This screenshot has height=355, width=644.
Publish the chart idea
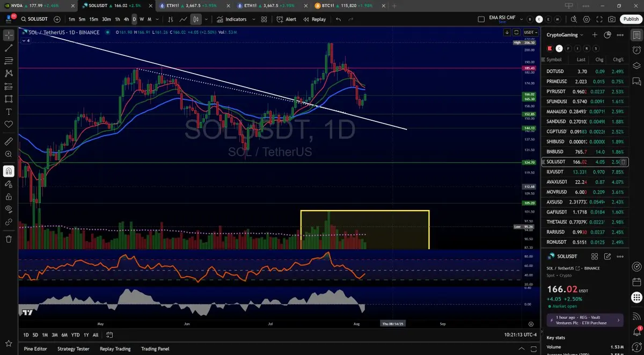tap(631, 19)
